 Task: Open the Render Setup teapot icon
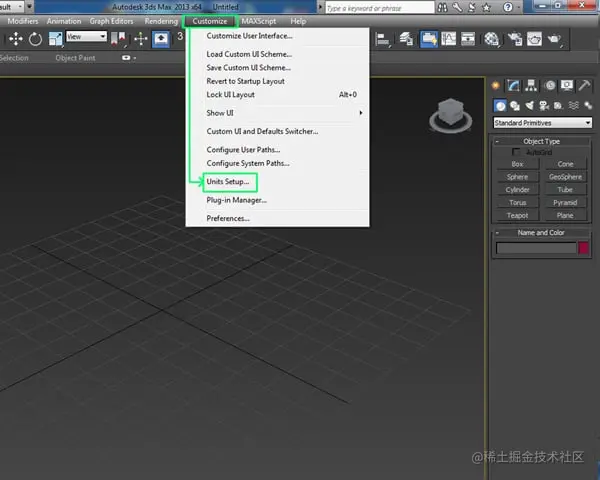515,39
